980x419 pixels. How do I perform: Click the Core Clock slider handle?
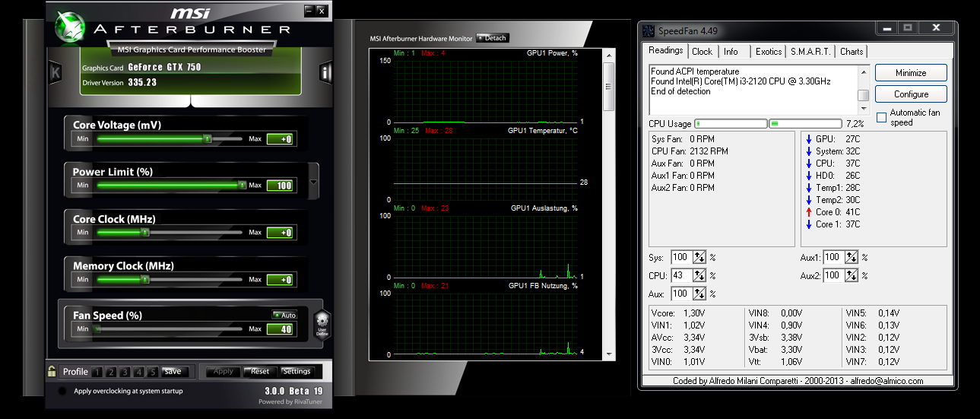point(145,232)
